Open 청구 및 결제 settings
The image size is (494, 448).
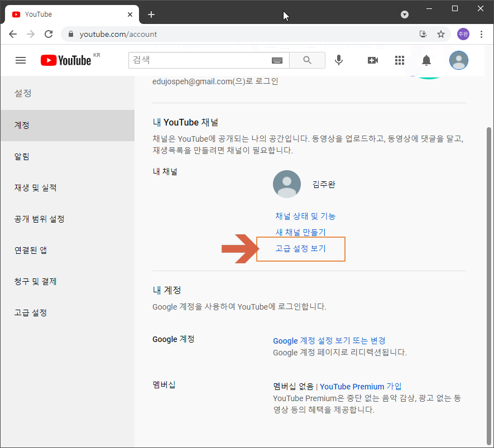[68, 281]
